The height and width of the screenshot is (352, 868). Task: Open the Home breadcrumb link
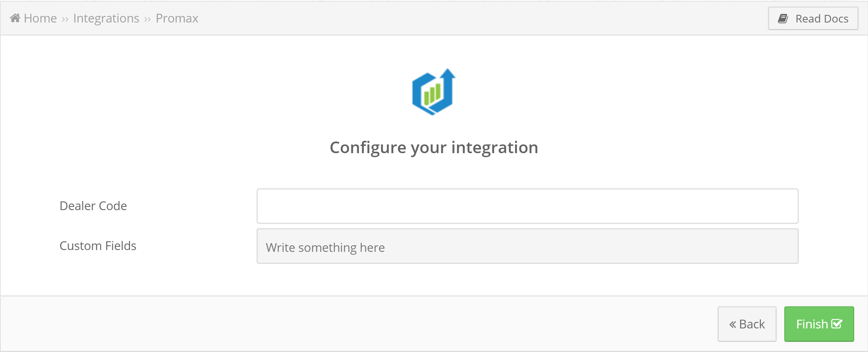click(40, 18)
